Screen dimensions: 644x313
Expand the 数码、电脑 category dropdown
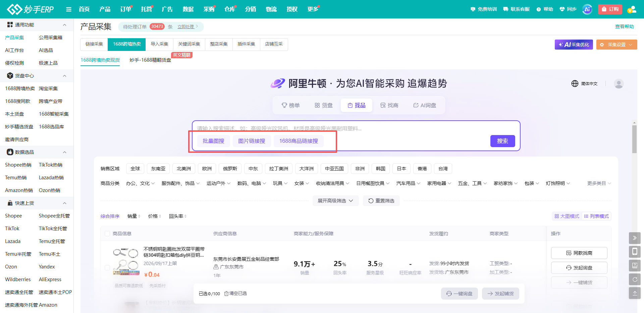click(x=252, y=183)
